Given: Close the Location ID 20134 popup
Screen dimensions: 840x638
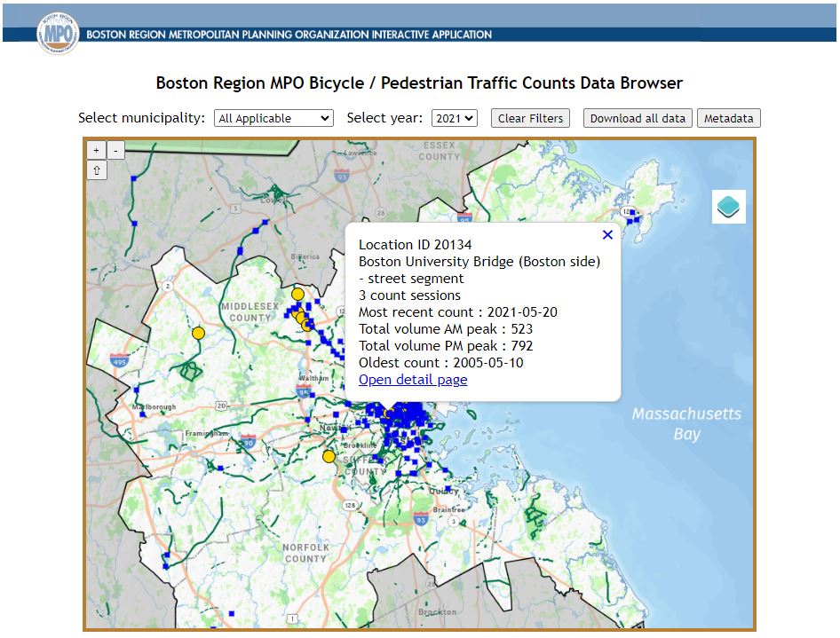Looking at the screenshot, I should tap(607, 234).
